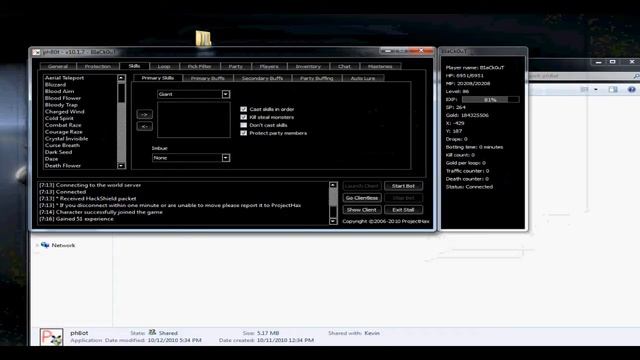This screenshot has width=640, height=360.
Task: Click Explorer help question mark icon
Action: pyautogui.click(x=631, y=89)
